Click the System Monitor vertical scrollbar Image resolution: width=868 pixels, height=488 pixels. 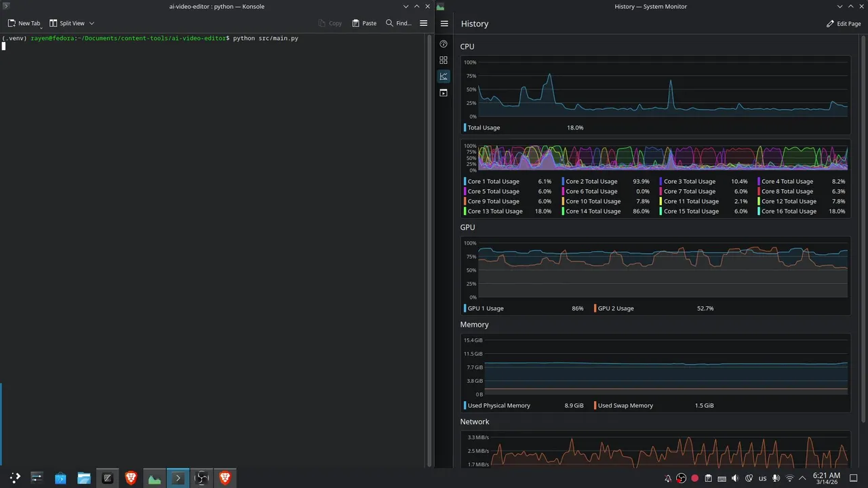point(865,230)
